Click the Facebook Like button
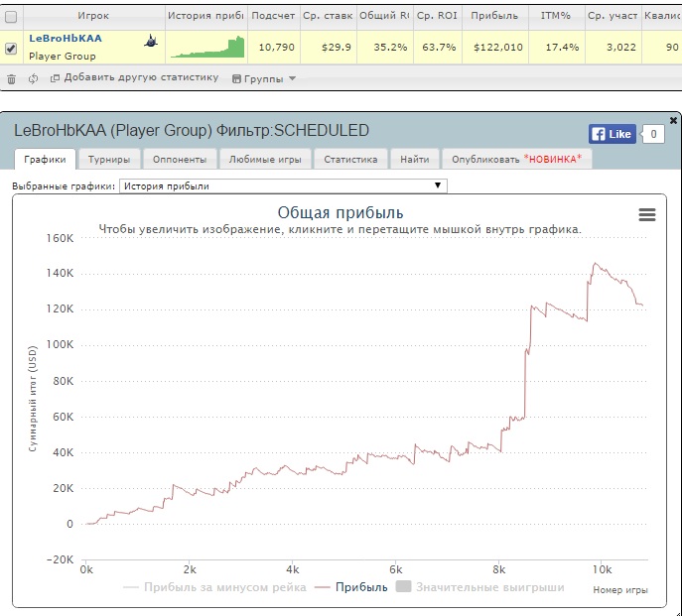682x616 pixels. 612,134
